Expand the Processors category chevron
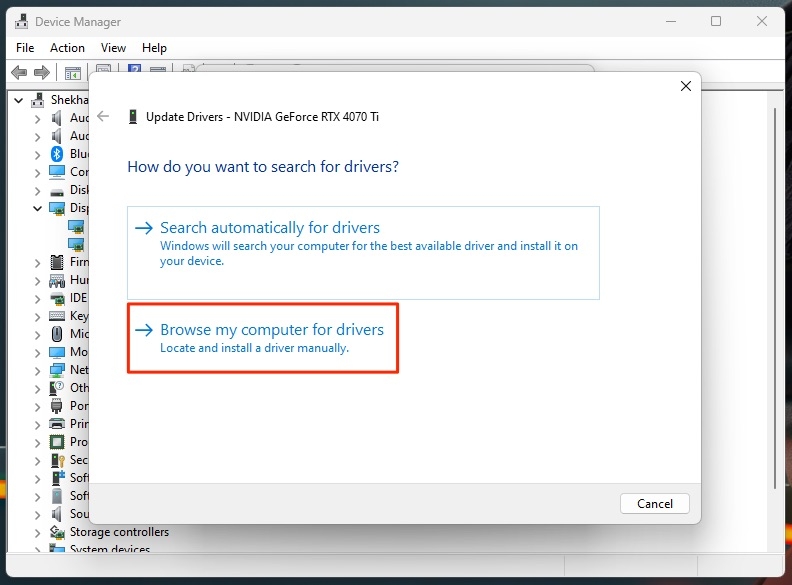The width and height of the screenshot is (792, 585). pos(37,443)
